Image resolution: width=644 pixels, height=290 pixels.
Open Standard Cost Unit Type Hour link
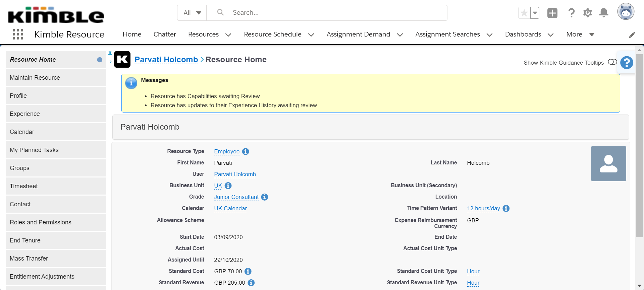pyautogui.click(x=473, y=271)
